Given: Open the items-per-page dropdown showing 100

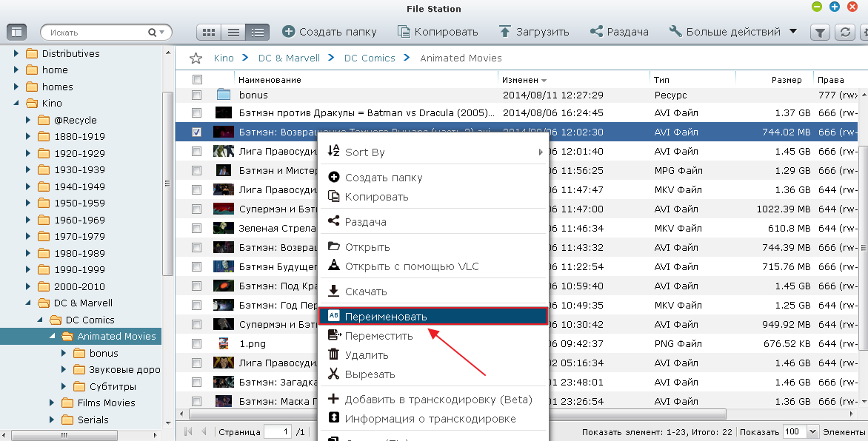Looking at the screenshot, I should tap(812, 431).
